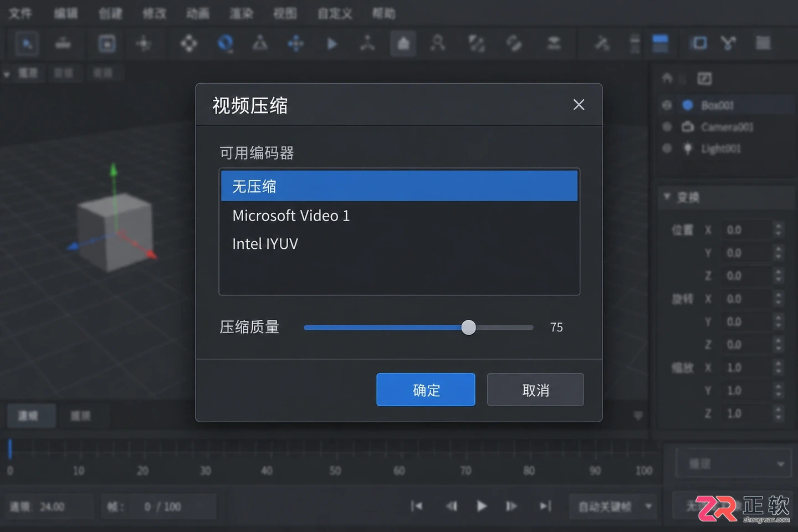Open the 渲染 menu
The height and width of the screenshot is (532, 798).
(x=242, y=13)
